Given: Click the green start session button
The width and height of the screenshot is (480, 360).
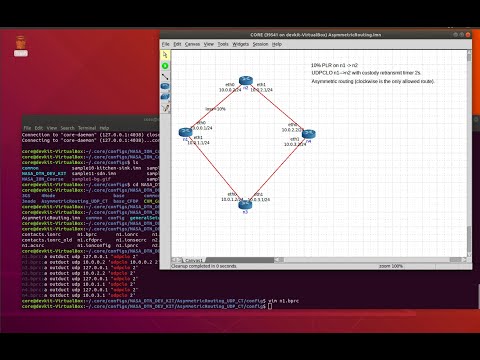Looking at the screenshot, I should 165,66.
